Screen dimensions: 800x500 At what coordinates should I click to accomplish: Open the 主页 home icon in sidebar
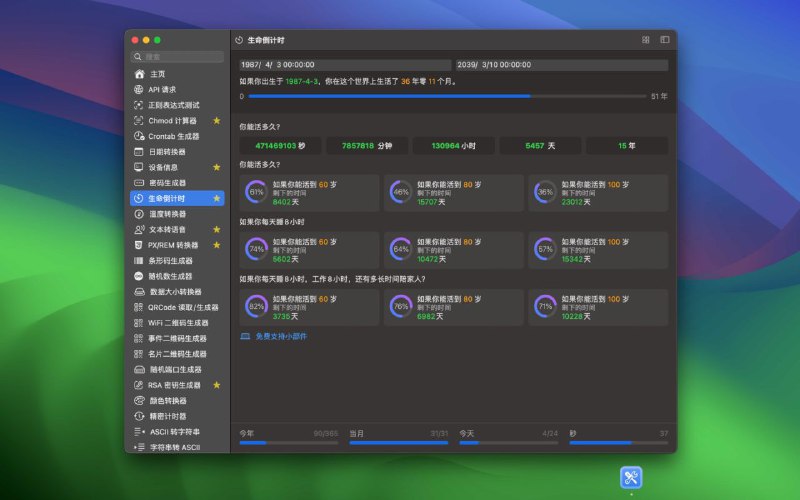(139, 74)
